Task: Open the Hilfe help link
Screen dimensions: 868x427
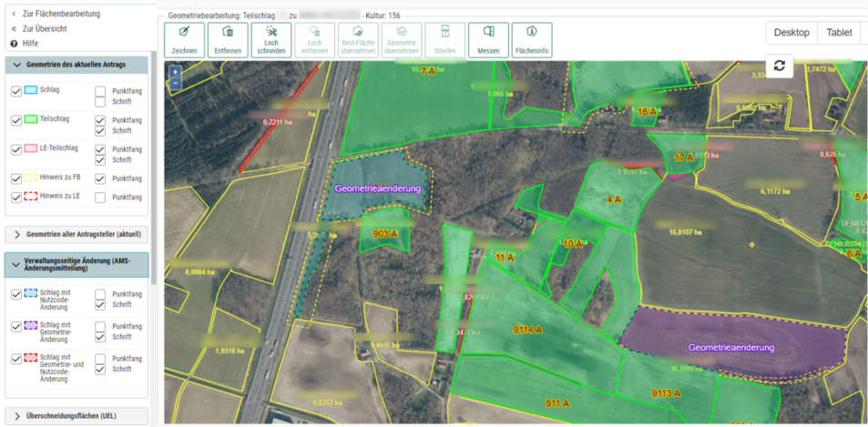Action: (29, 43)
